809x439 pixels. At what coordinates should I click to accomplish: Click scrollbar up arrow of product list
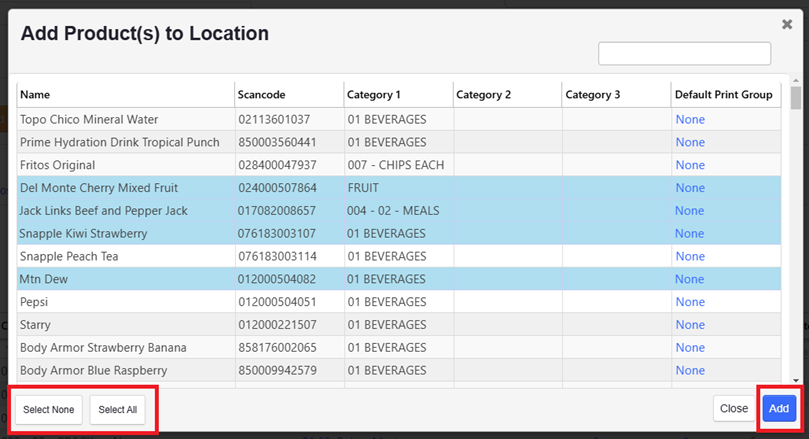pyautogui.click(x=796, y=81)
